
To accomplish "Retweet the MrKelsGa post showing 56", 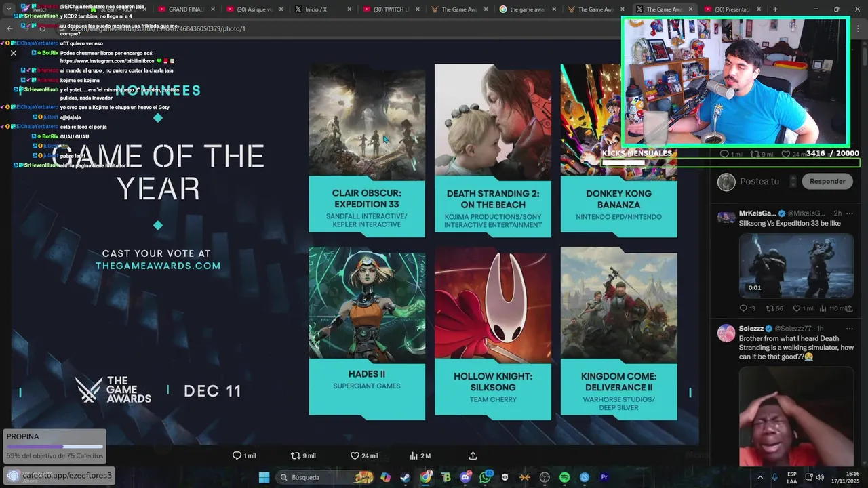I will (774, 308).
